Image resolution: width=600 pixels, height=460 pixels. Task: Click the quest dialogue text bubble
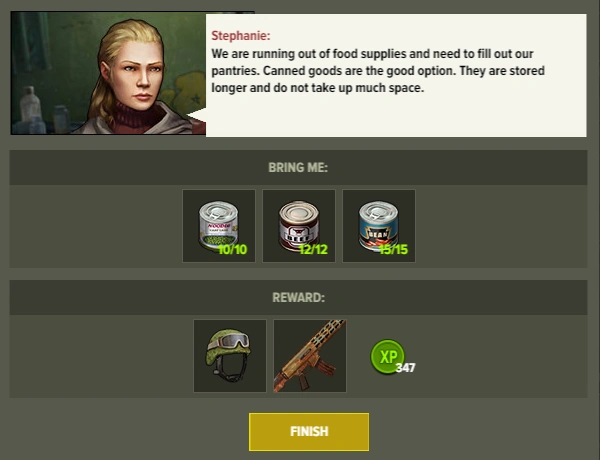pos(396,75)
